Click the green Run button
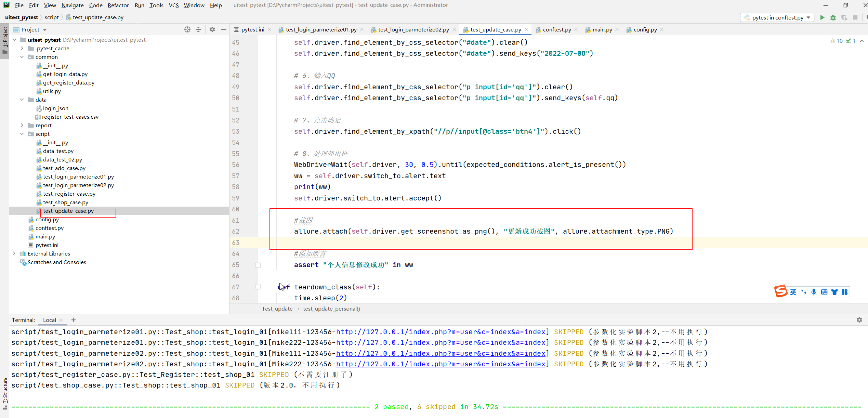 822,17
